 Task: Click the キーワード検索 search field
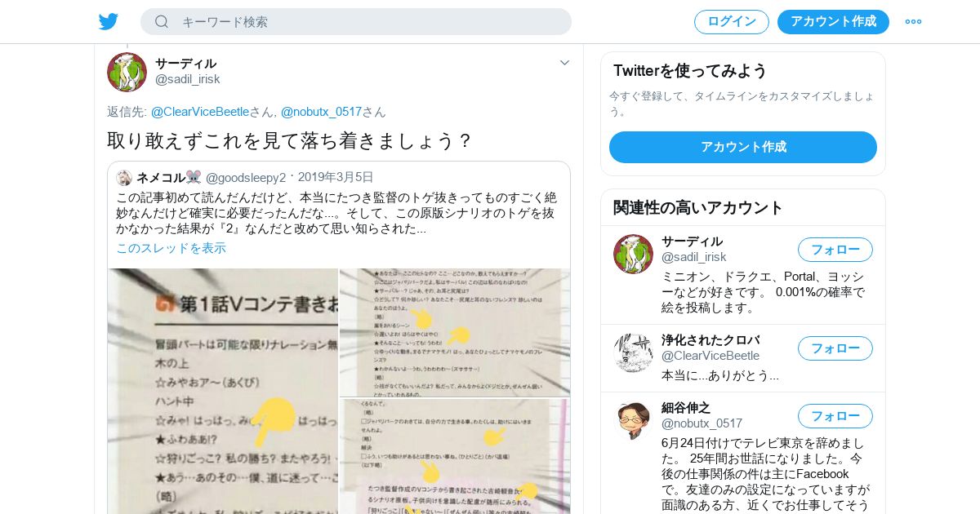tap(356, 22)
